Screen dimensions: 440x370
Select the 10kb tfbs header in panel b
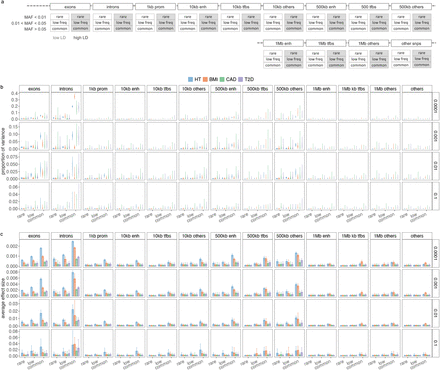click(x=162, y=89)
